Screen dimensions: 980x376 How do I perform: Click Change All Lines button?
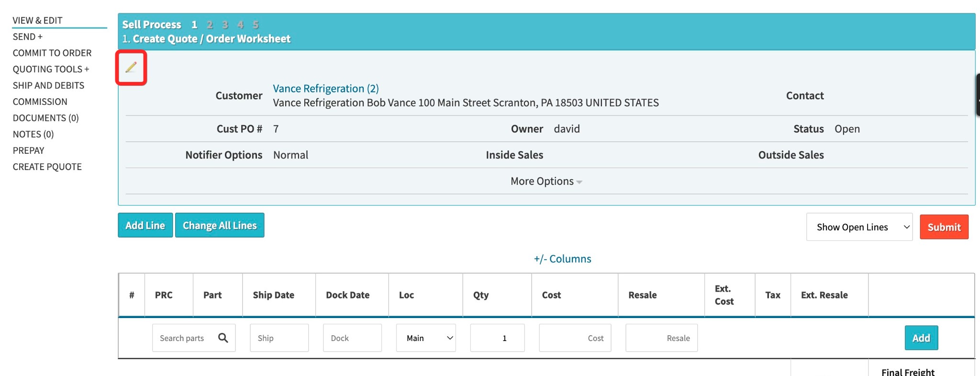pos(220,225)
